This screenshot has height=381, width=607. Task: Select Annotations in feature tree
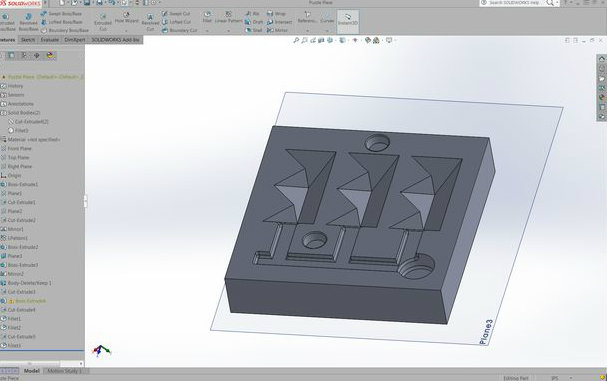[x=17, y=104]
